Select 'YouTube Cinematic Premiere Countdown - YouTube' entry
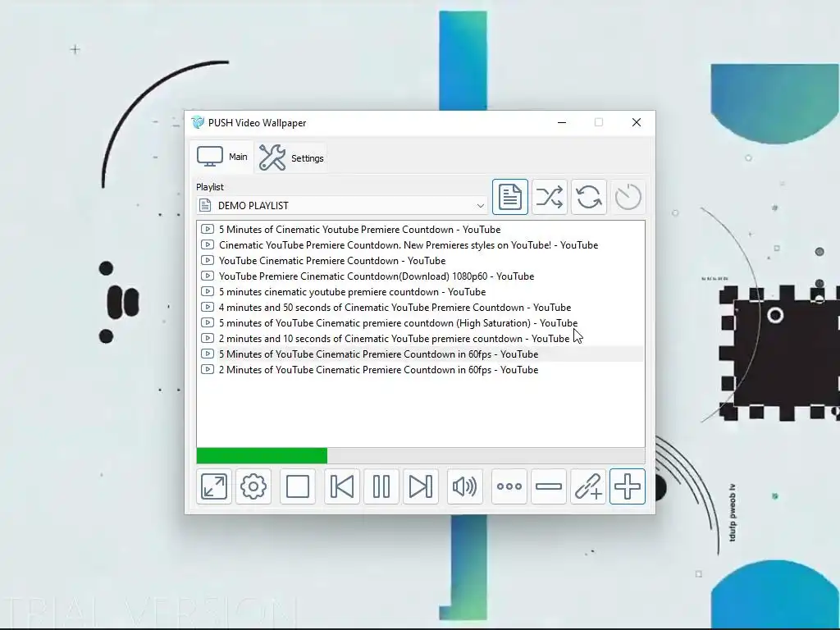The width and height of the screenshot is (840, 630). [x=421, y=260]
